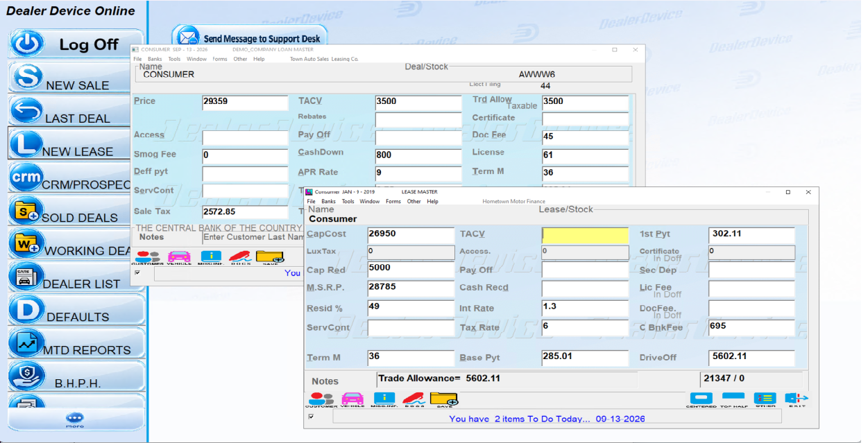Open Sold Deals folder in the sidebar
The width and height of the screenshot is (868, 443).
pos(75,210)
